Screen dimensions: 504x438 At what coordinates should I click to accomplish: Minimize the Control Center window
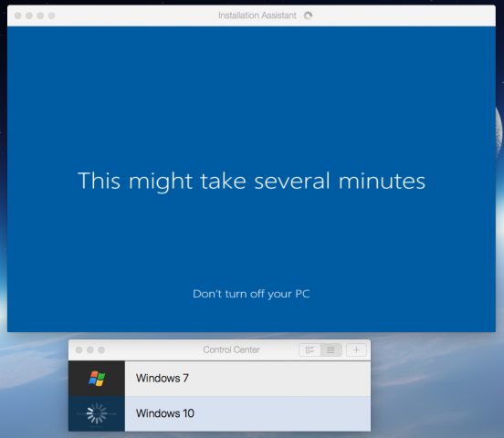point(90,350)
